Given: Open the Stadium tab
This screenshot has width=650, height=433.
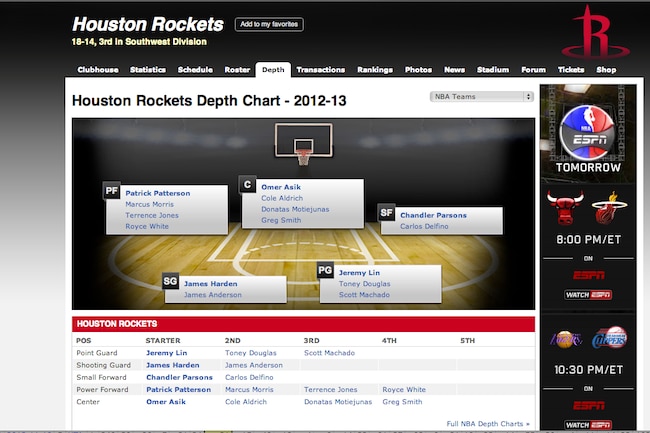Looking at the screenshot, I should tap(493, 70).
